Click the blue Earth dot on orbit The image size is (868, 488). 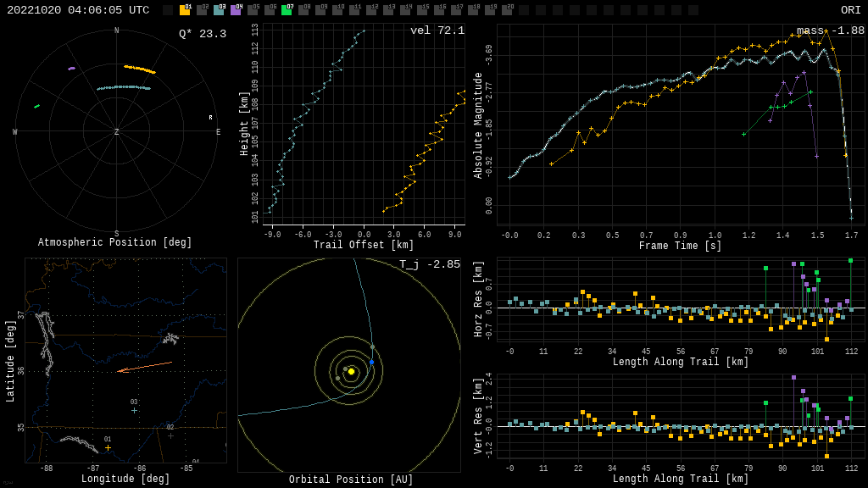click(371, 362)
